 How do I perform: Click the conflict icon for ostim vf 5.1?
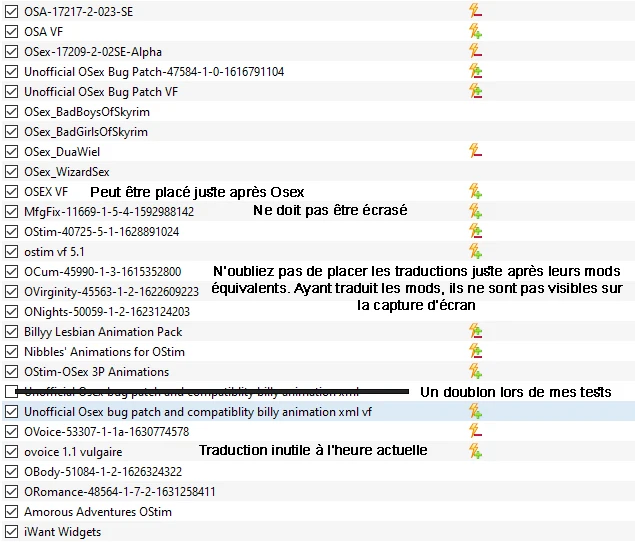[475, 251]
